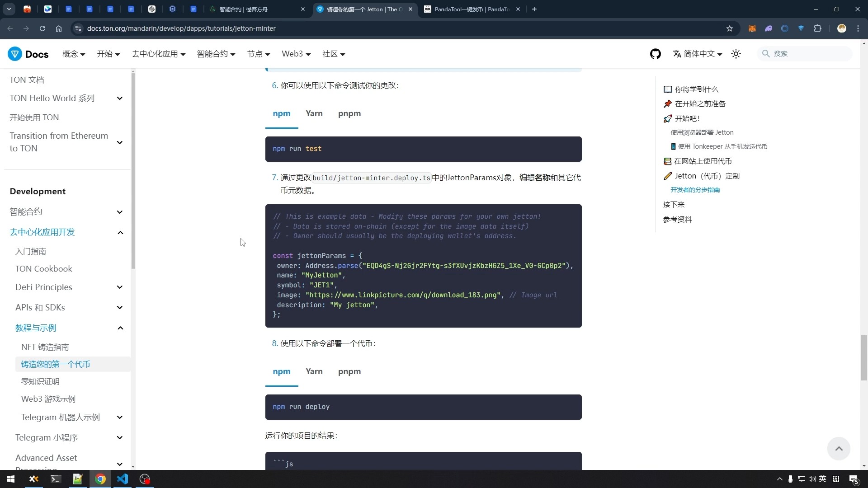Open browser Extensions puzzle icon
The image size is (868, 488).
(x=818, y=28)
